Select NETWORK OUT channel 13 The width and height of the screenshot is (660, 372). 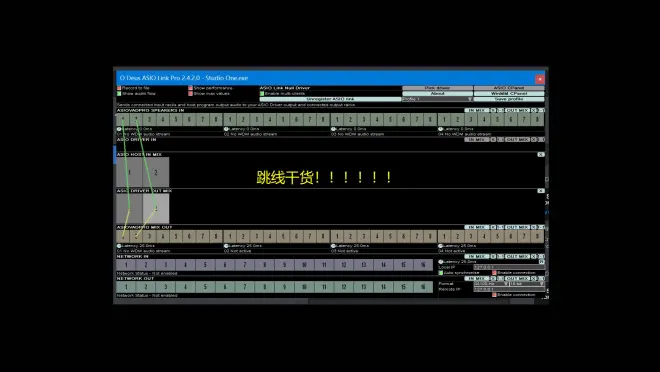coord(363,287)
